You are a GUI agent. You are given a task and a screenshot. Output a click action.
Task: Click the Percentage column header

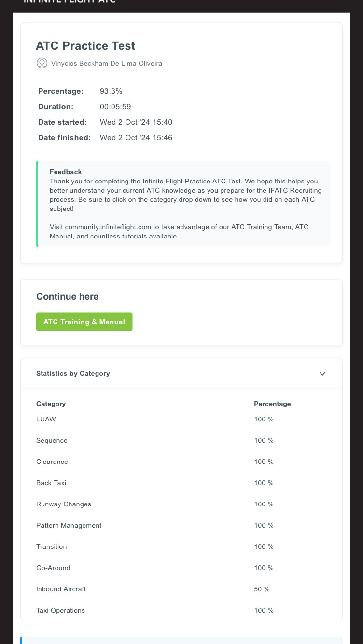pyautogui.click(x=272, y=404)
